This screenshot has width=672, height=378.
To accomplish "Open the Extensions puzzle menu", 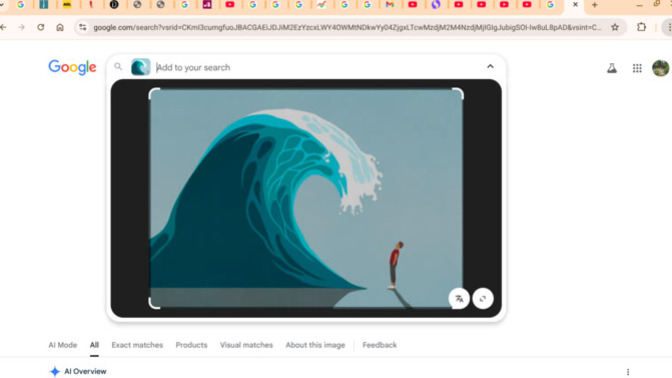I will coord(641,27).
